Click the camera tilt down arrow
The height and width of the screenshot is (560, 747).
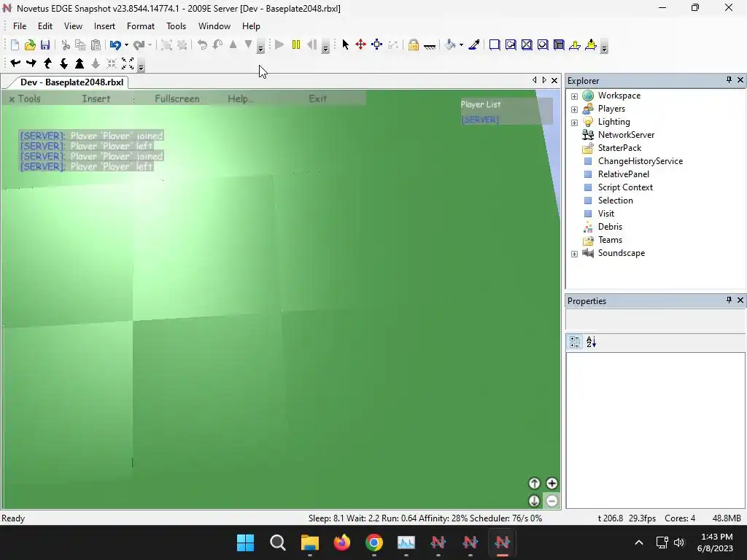63,63
